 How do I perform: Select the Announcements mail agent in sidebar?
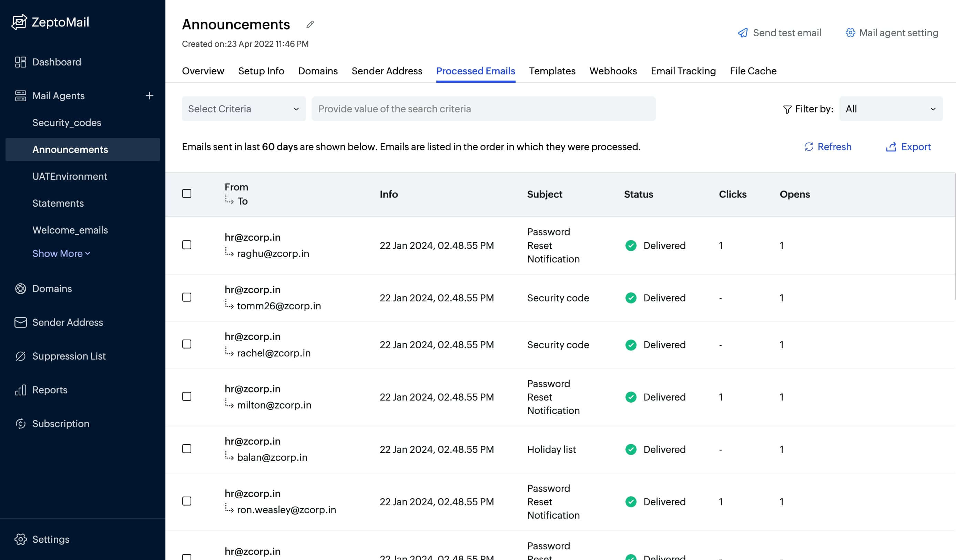(83, 149)
